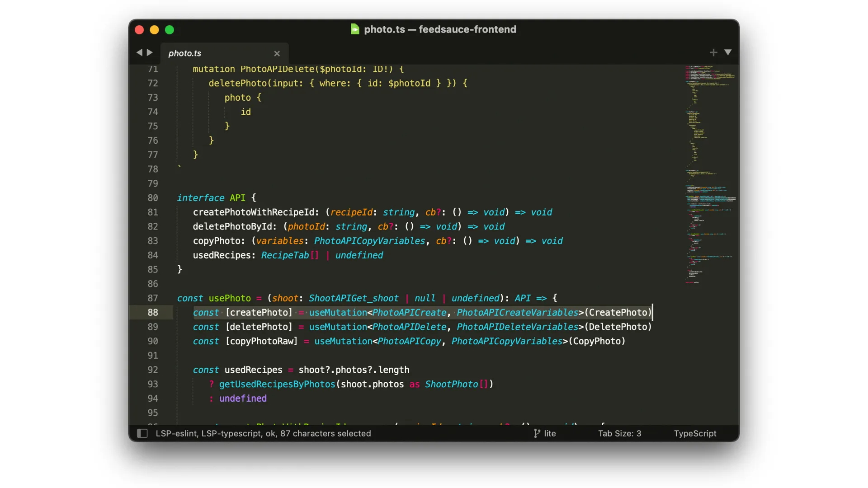Click line number 88 in the gutter
The height and width of the screenshot is (488, 868).
153,312
